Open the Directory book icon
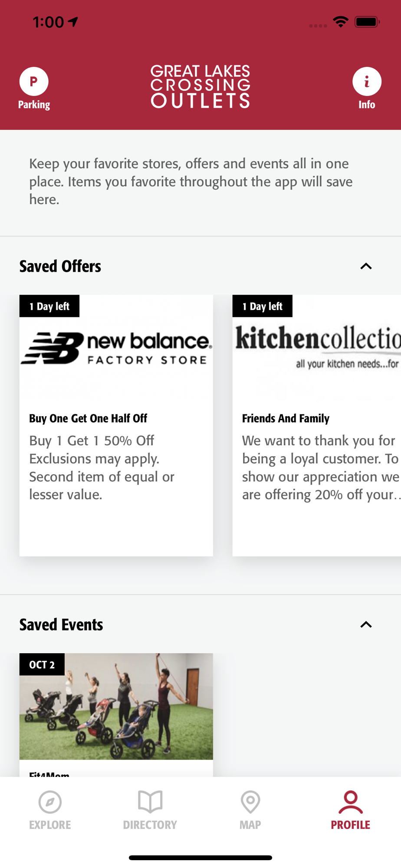The image size is (401, 868). [150, 802]
